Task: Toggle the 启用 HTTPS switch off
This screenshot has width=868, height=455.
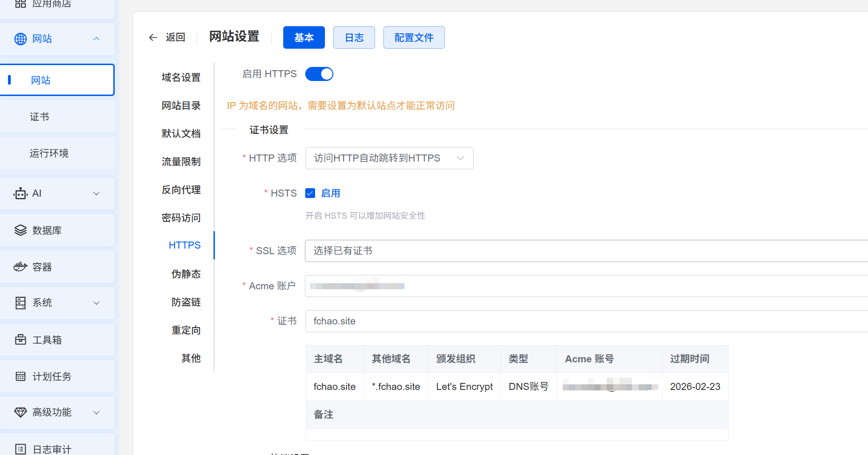Action: (x=319, y=74)
